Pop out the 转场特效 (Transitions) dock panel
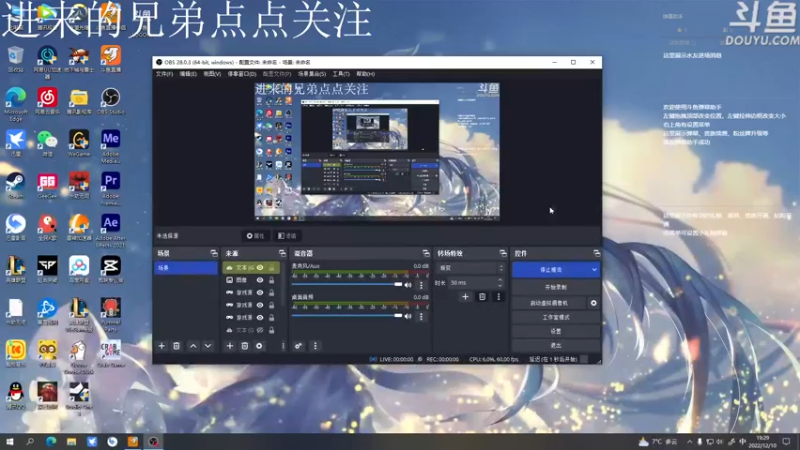The width and height of the screenshot is (800, 450). coord(503,253)
